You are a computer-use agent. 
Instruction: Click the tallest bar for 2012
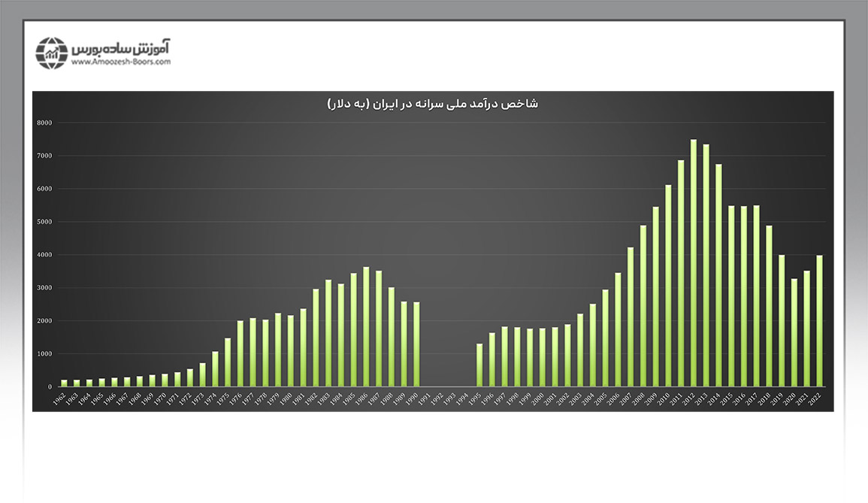click(694, 263)
